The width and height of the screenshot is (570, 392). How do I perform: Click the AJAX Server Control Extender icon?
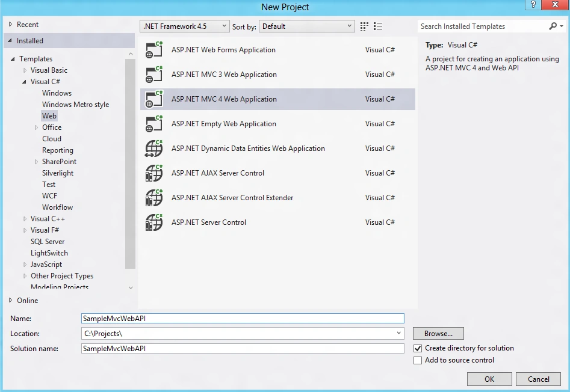click(x=153, y=198)
